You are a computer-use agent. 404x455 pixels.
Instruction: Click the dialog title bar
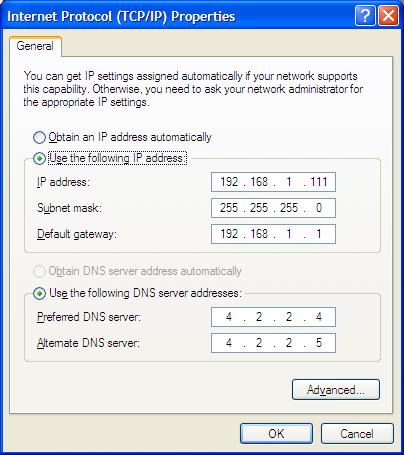[x=178, y=16]
